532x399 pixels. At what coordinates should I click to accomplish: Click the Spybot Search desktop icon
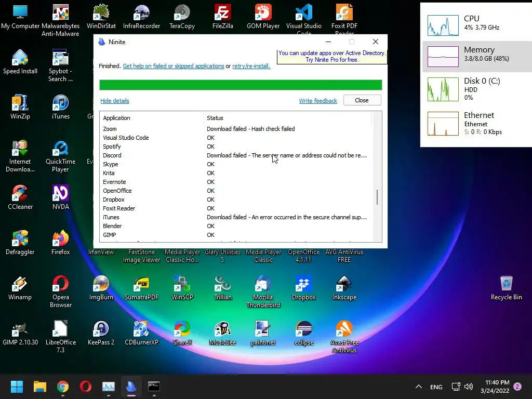click(x=60, y=65)
